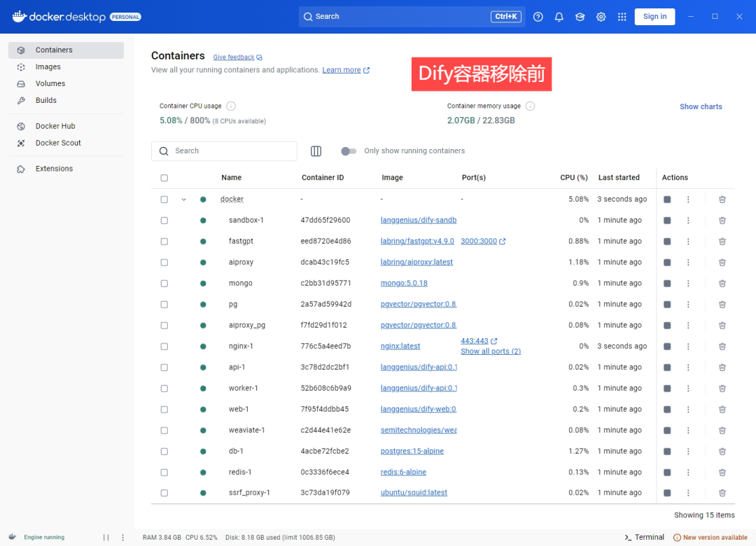The image size is (756, 546).
Task: Open Docker Desktop settings gear
Action: click(x=601, y=16)
